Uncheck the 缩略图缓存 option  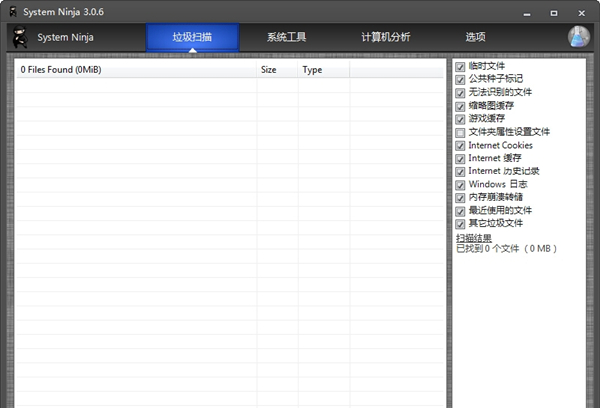tap(460, 106)
